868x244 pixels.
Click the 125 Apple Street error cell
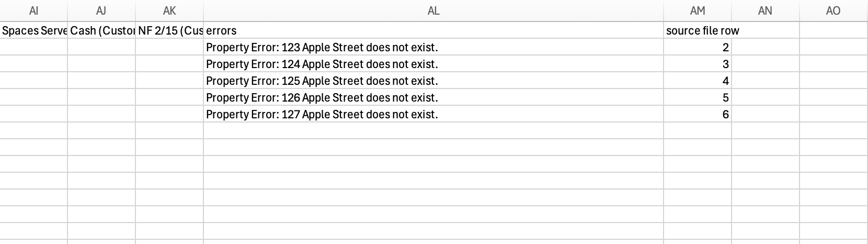pos(433,81)
